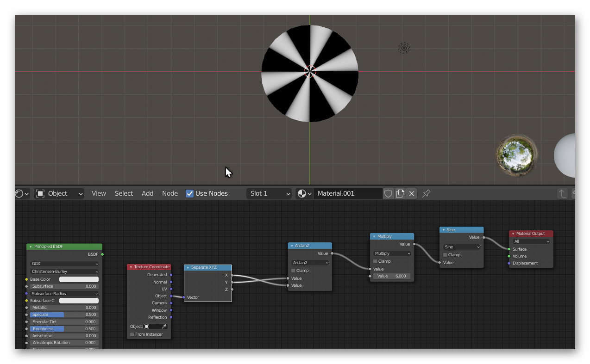This screenshot has width=590, height=364.
Task: Click the light object in the viewport
Action: coord(404,48)
